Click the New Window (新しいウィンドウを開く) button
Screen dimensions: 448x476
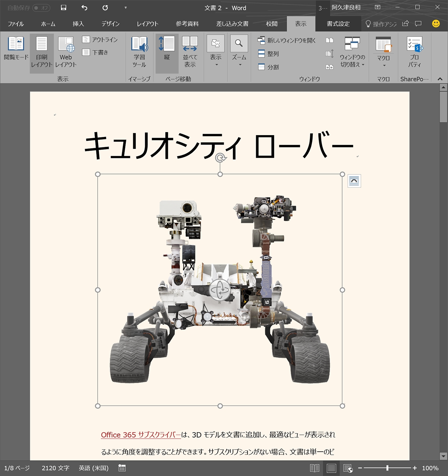[x=287, y=40]
